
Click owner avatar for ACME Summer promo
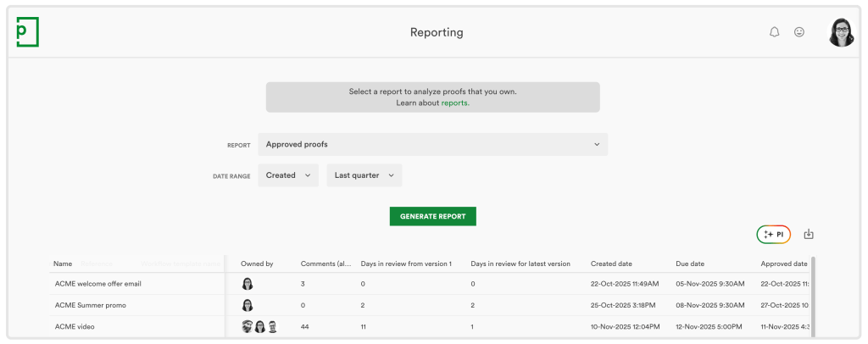tap(248, 305)
